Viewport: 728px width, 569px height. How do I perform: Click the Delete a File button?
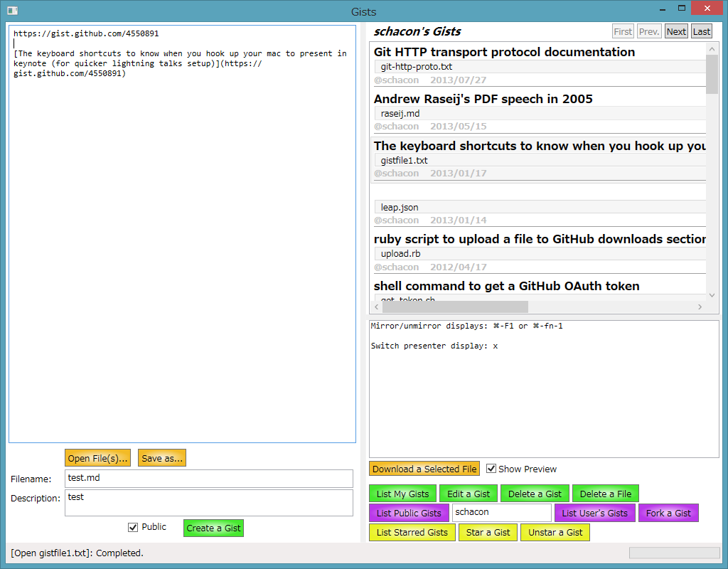(x=606, y=494)
